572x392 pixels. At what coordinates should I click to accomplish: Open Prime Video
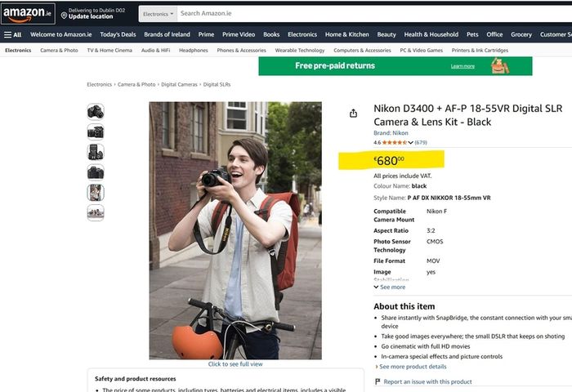coord(239,34)
